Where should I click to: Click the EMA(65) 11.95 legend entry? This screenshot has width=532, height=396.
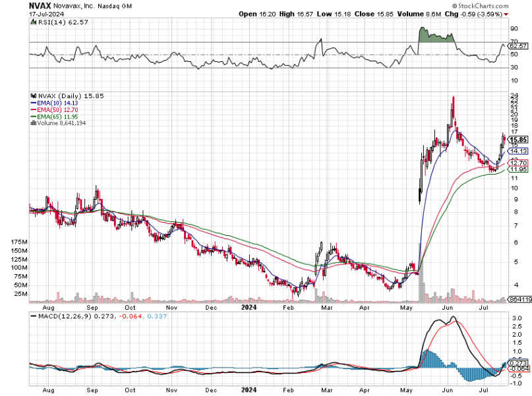pyautogui.click(x=57, y=117)
